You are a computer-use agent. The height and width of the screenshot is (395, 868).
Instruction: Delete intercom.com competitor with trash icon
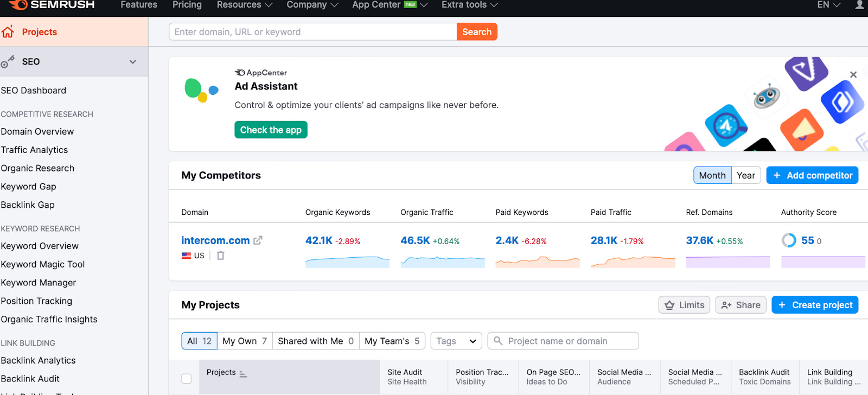(221, 256)
